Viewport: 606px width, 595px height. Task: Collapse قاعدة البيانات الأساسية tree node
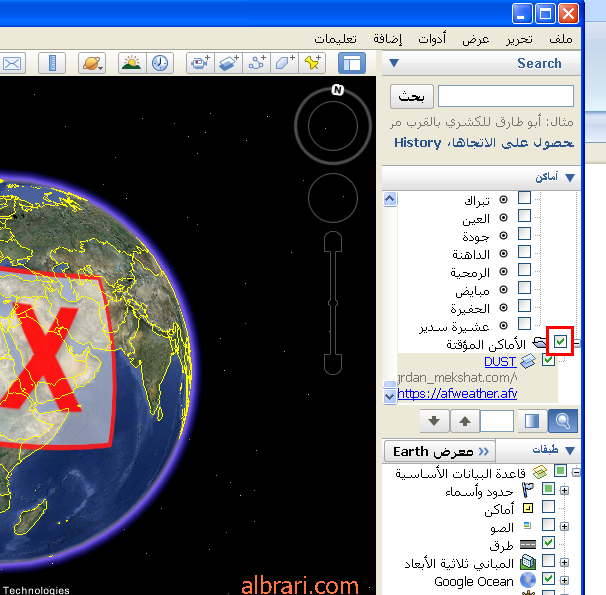576,472
